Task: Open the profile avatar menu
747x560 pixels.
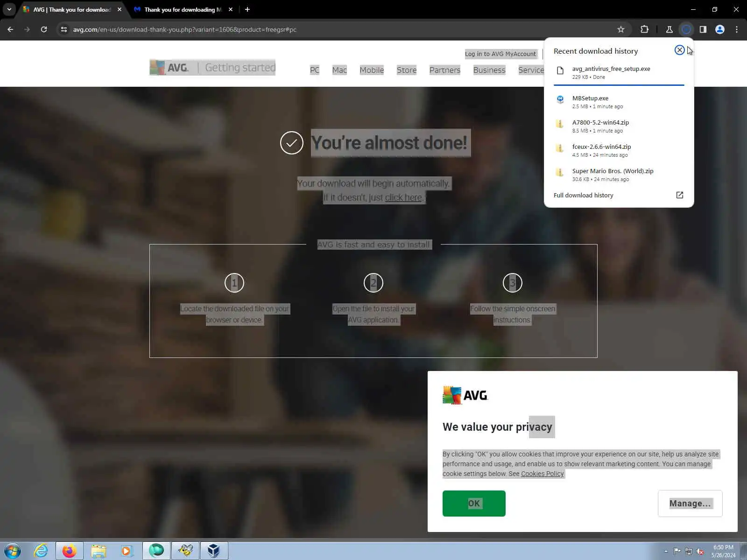Action: tap(719, 29)
